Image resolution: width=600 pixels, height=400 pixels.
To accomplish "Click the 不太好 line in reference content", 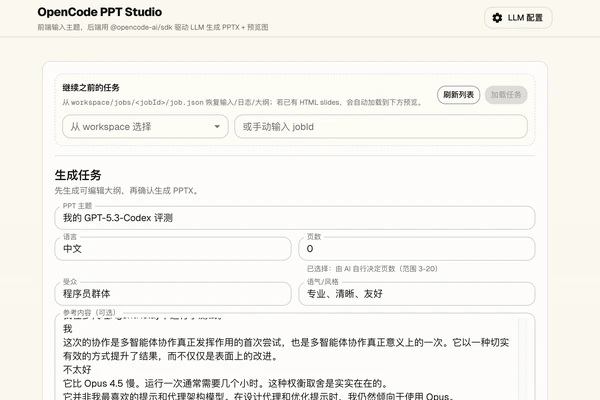I will point(77,370).
